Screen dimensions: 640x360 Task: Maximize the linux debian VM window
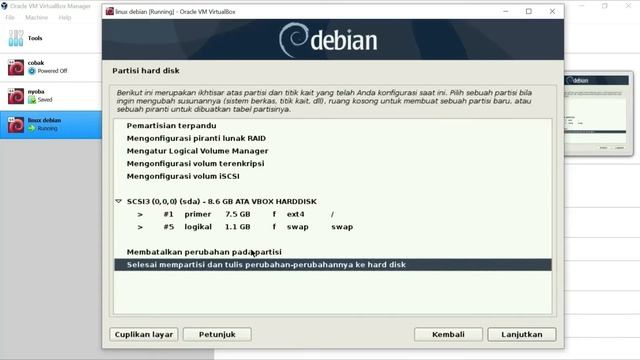coord(529,11)
